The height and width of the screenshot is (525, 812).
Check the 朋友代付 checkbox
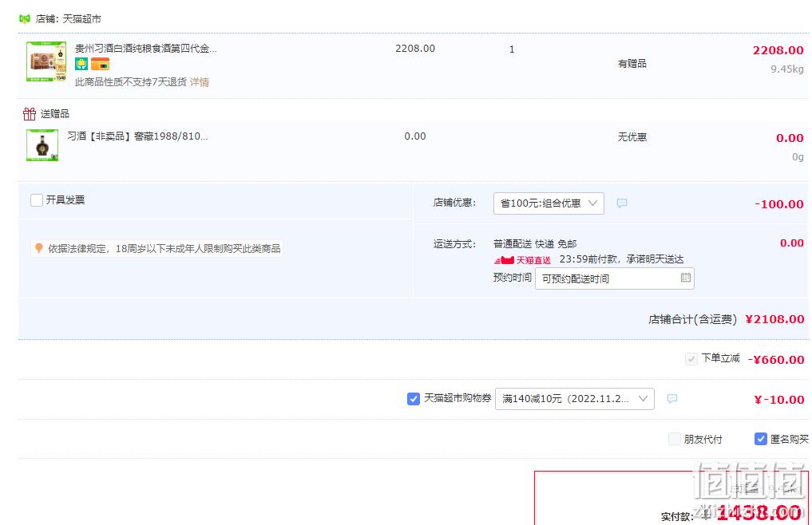(674, 439)
